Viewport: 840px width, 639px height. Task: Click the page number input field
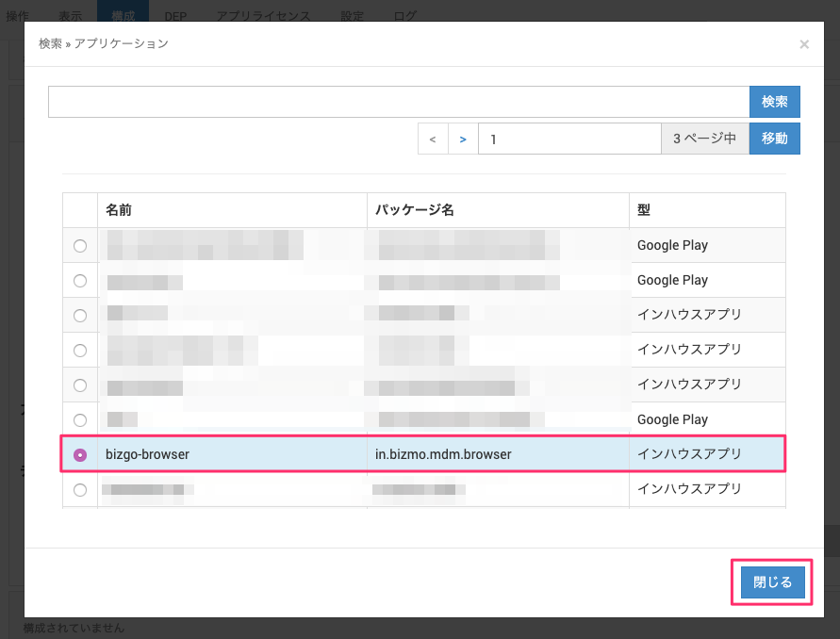tap(568, 139)
